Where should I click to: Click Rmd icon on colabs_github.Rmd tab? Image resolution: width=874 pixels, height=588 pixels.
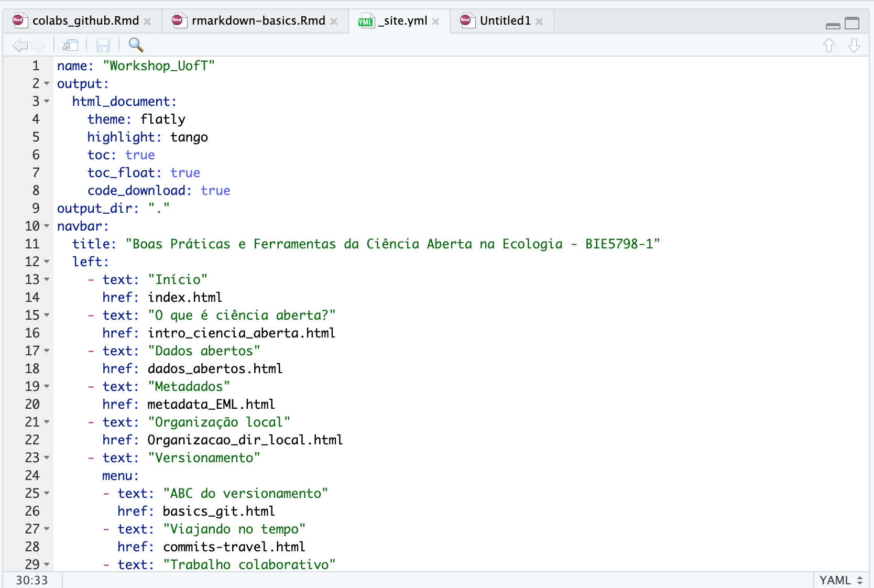click(20, 20)
